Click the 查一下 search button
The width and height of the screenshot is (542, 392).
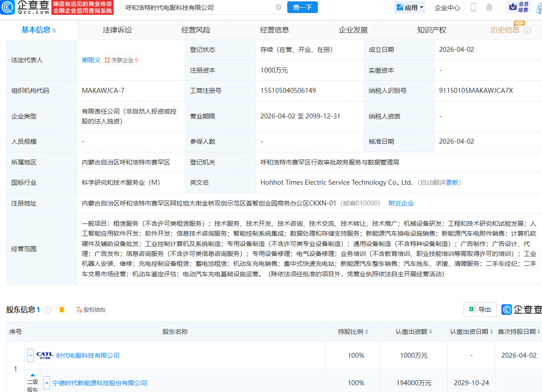302,7
